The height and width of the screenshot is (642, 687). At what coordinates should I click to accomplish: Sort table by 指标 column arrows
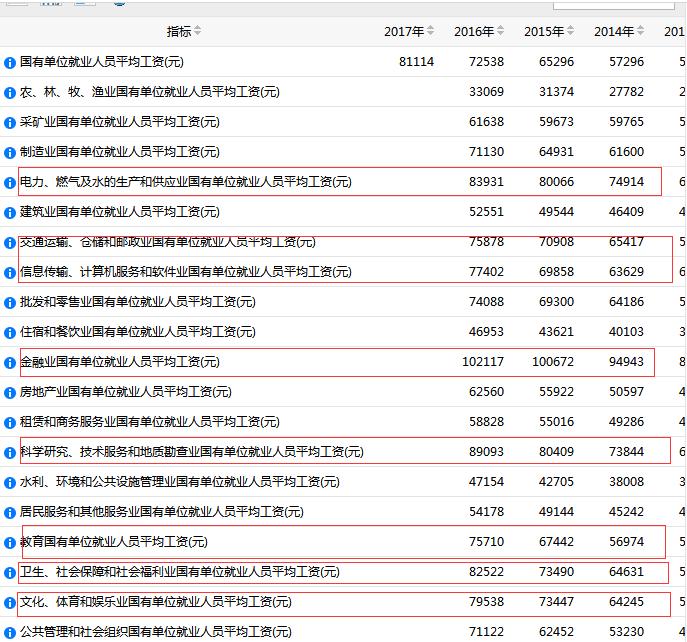pyautogui.click(x=198, y=31)
